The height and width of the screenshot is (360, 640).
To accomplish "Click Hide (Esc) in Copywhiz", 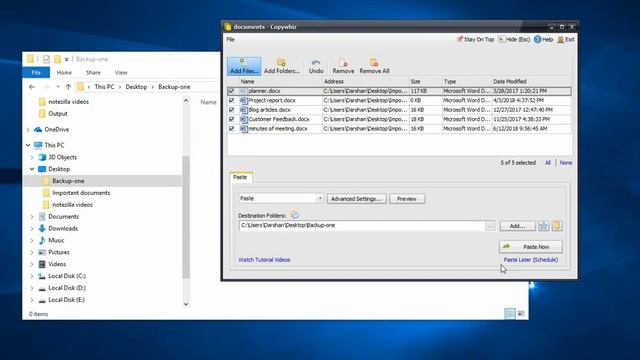I will (x=514, y=39).
